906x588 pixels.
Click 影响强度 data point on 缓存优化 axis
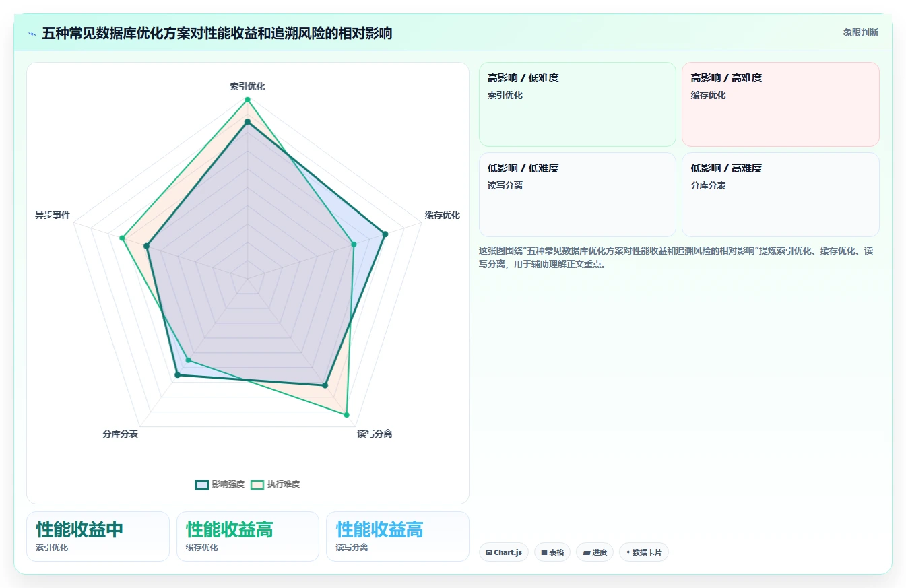385,234
